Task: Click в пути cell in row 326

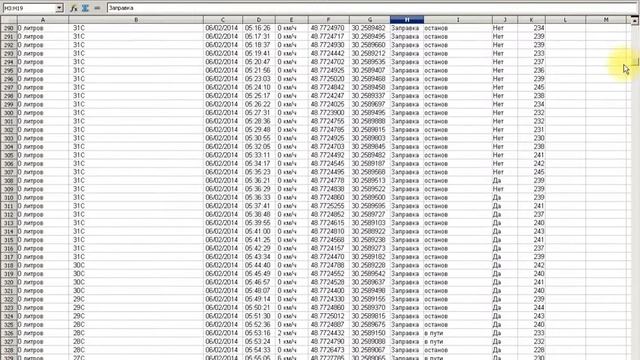Action: tap(458, 333)
